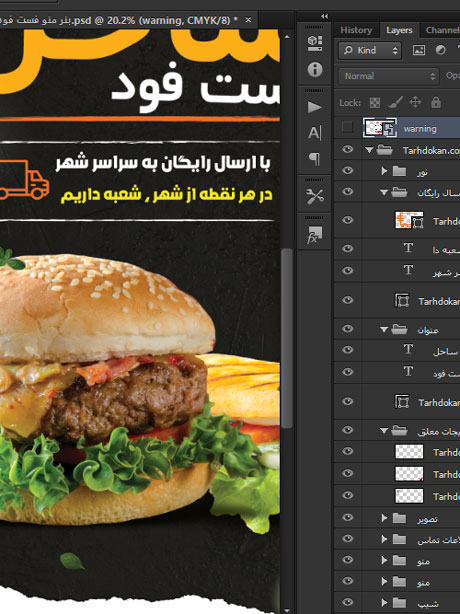Screen dimensions: 460x614
Task: Click the canvas vertical scrollbar thumb
Action: tap(287, 339)
